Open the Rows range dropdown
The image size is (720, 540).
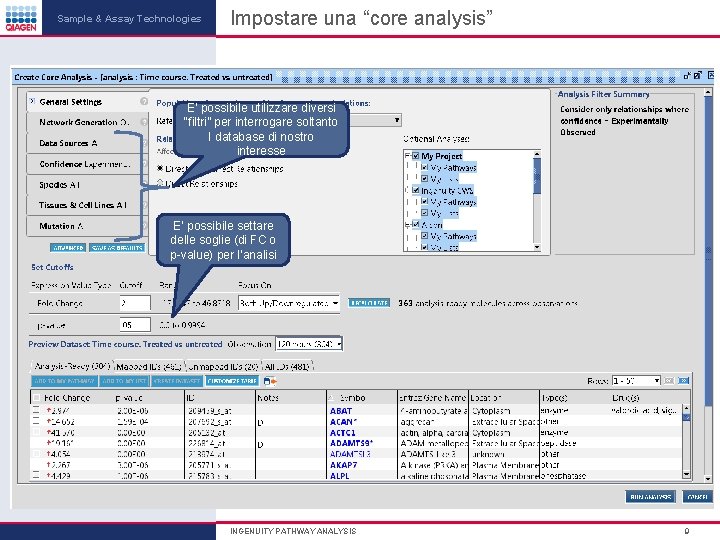point(636,381)
